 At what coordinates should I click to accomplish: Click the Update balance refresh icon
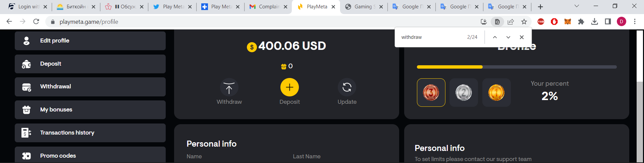(347, 88)
